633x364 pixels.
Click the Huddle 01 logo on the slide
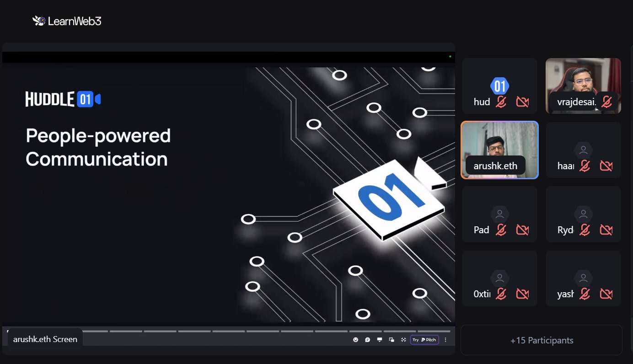(63, 99)
